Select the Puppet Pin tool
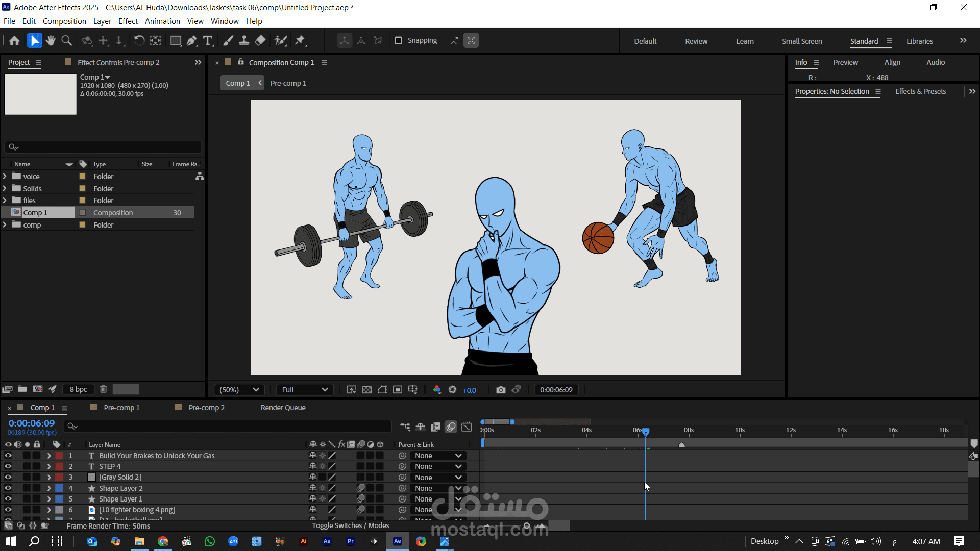980x551 pixels. pos(300,41)
